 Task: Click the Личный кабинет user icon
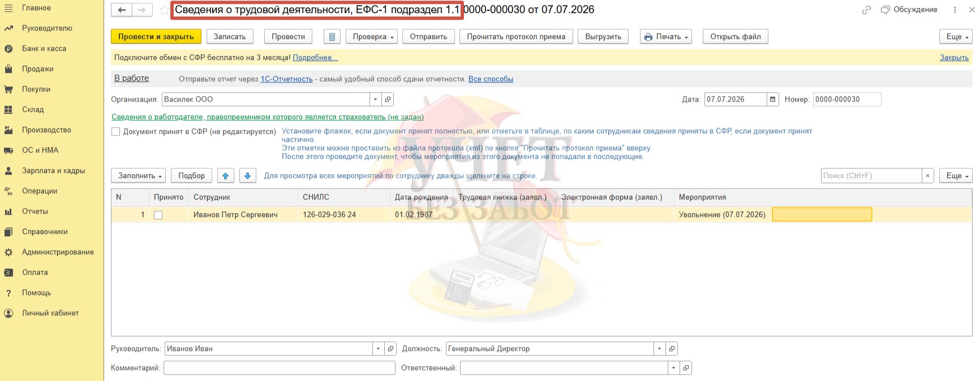tap(8, 313)
